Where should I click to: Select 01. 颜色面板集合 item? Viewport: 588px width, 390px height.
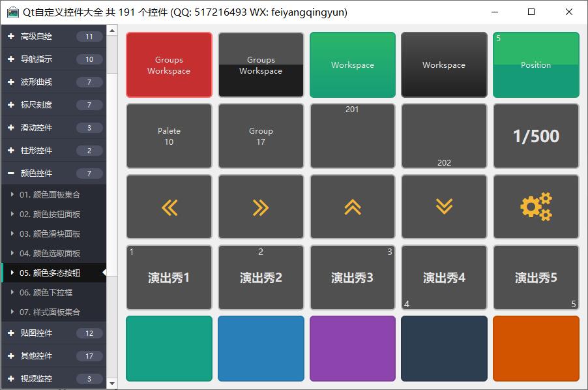coord(50,194)
